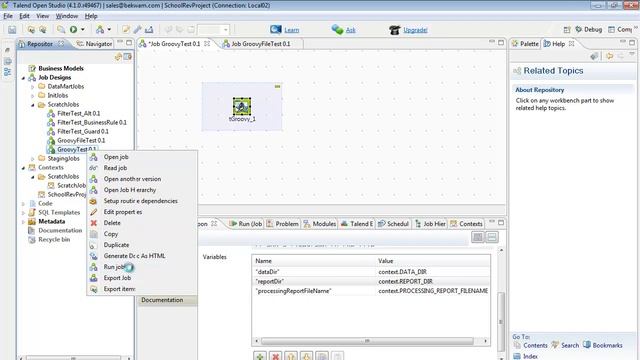
Task: Switch to the Scheduler tab
Action: click(393, 224)
